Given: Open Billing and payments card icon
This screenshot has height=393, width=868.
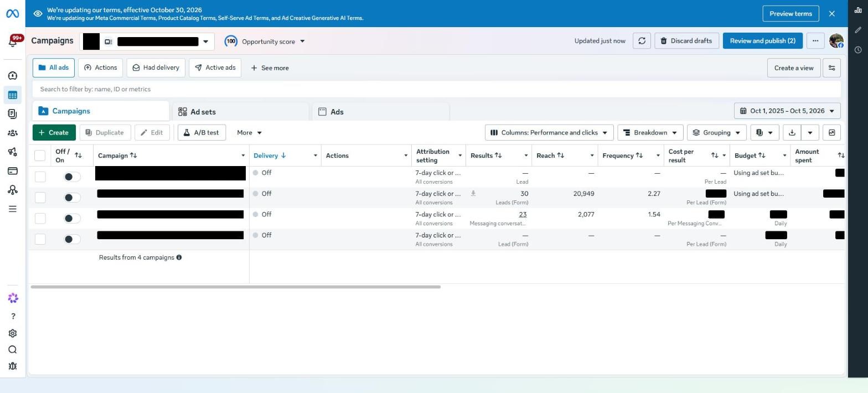Looking at the screenshot, I should 13,171.
